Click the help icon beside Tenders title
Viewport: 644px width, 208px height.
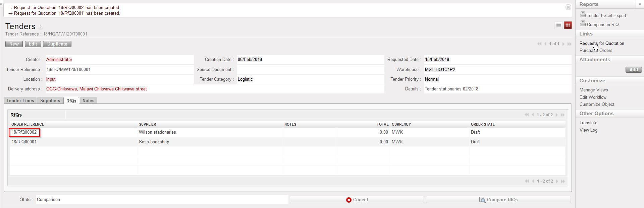click(x=41, y=27)
